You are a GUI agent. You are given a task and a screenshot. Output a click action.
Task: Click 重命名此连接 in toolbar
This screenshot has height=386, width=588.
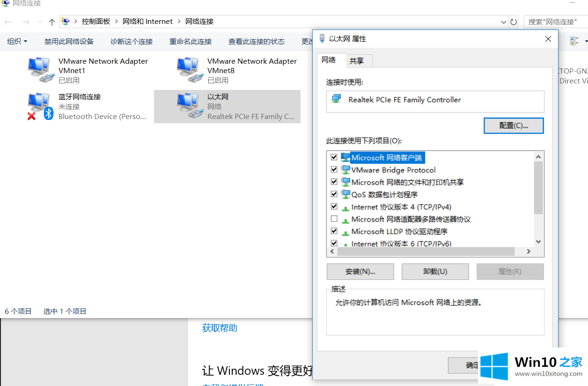pos(191,41)
